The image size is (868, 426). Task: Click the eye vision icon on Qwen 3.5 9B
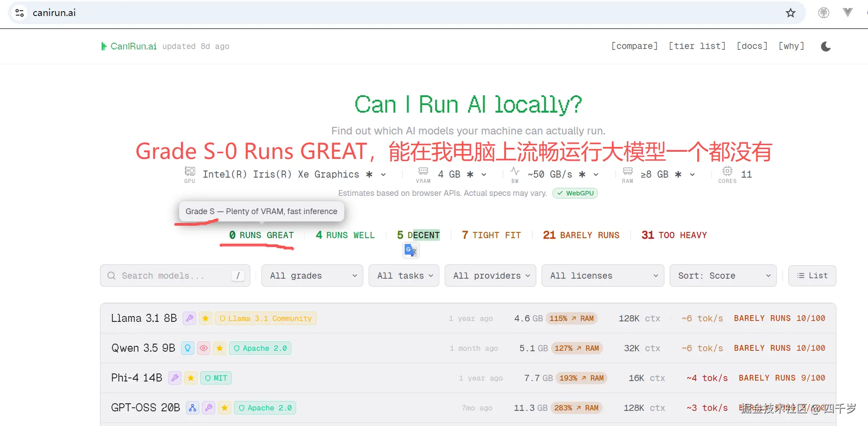(x=204, y=348)
